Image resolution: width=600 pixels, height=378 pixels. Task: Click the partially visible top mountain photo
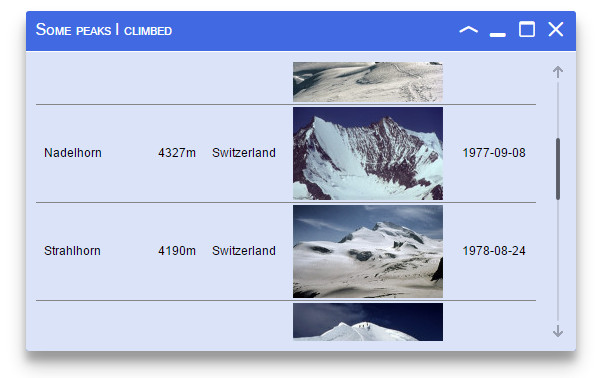coord(368,82)
